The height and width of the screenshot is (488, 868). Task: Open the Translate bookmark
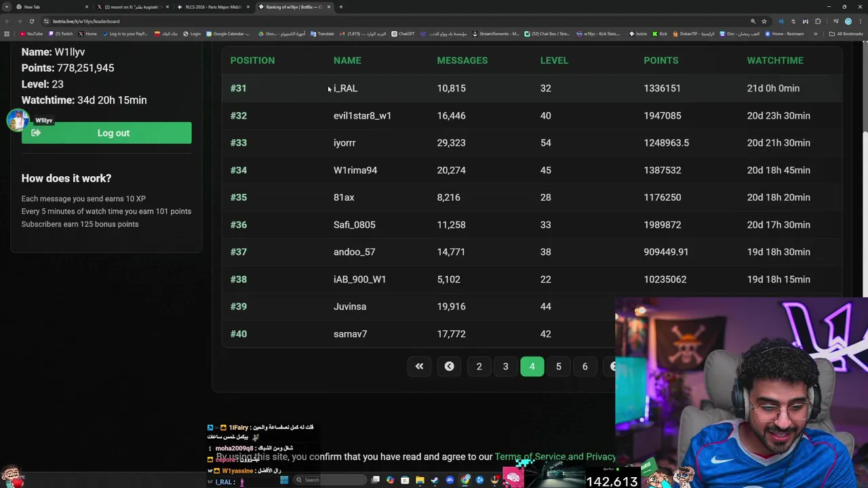tap(322, 34)
